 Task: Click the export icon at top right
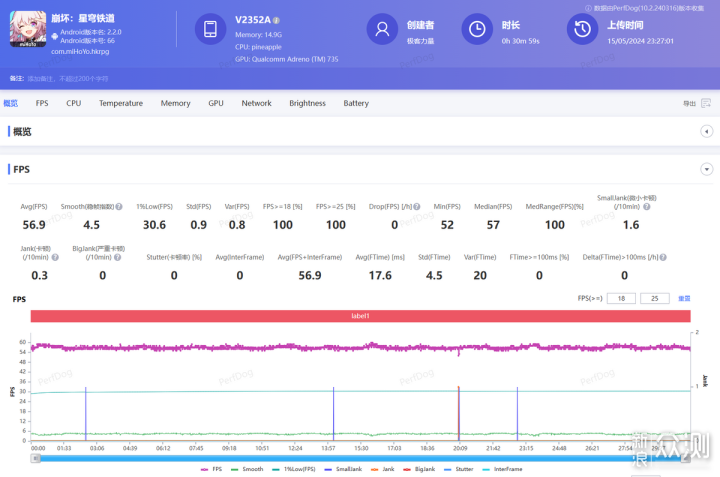(x=706, y=103)
